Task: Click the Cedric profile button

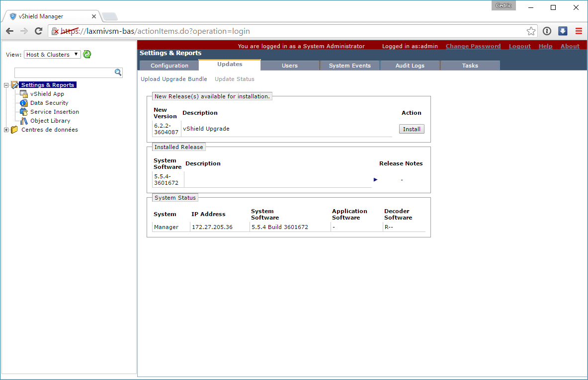Action: [x=503, y=5]
